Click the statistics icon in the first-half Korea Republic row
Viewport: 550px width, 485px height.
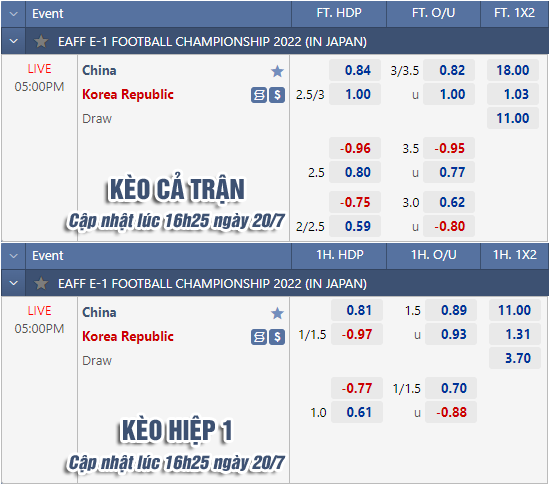tap(259, 337)
